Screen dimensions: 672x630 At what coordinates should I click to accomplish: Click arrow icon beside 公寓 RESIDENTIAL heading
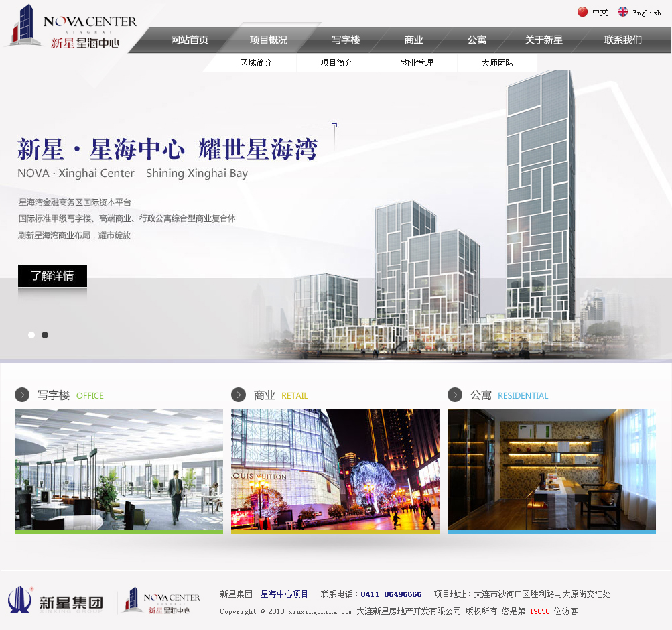pos(455,395)
